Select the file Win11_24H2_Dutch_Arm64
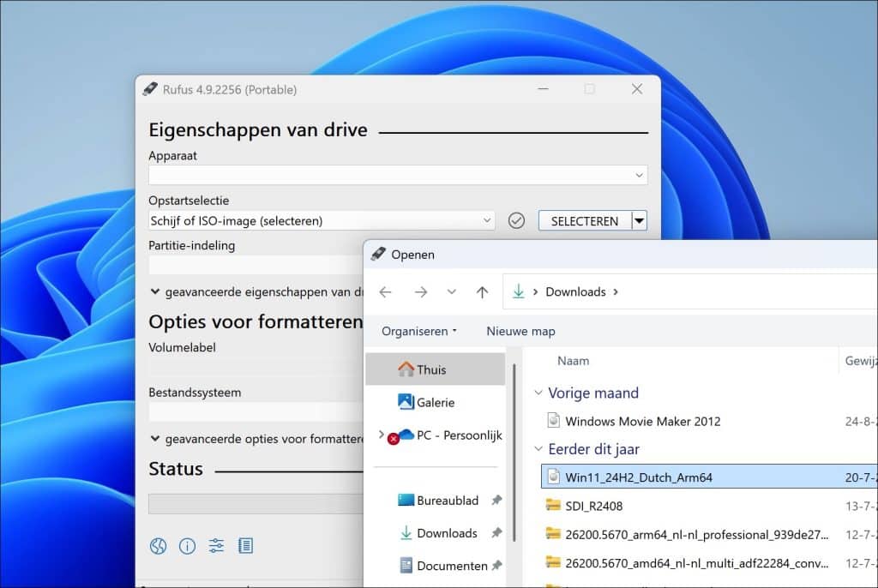The image size is (878, 588). pyautogui.click(x=639, y=477)
